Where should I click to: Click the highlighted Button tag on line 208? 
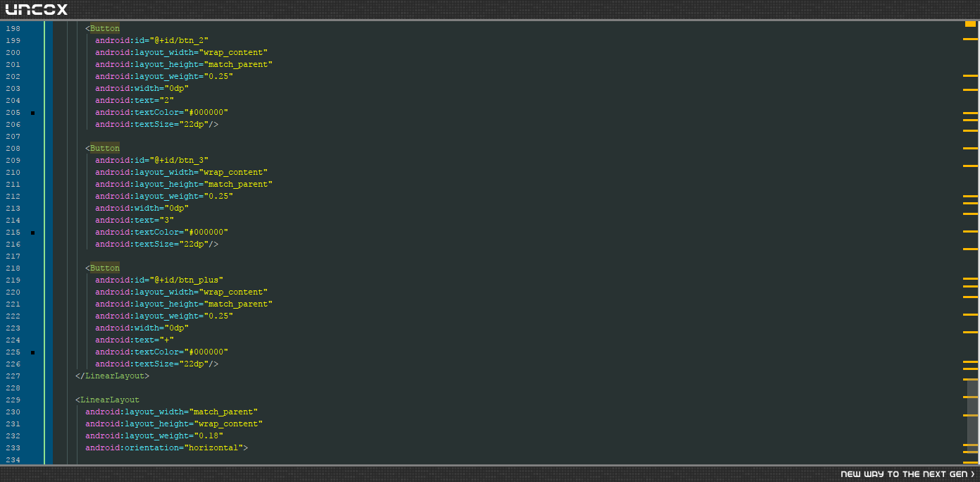click(x=105, y=149)
